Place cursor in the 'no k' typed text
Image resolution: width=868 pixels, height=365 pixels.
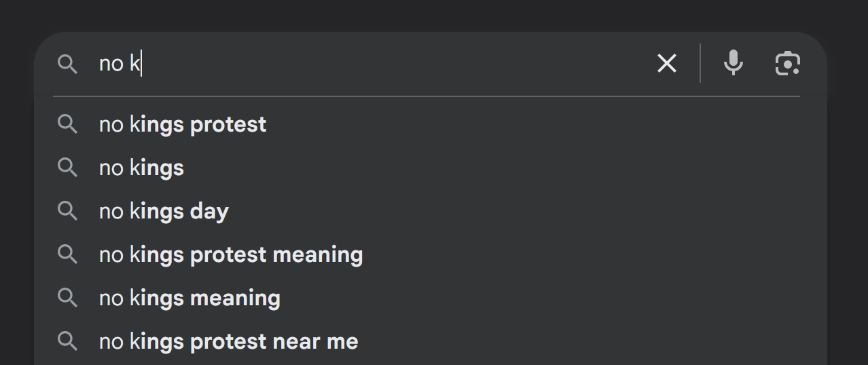coord(119,64)
